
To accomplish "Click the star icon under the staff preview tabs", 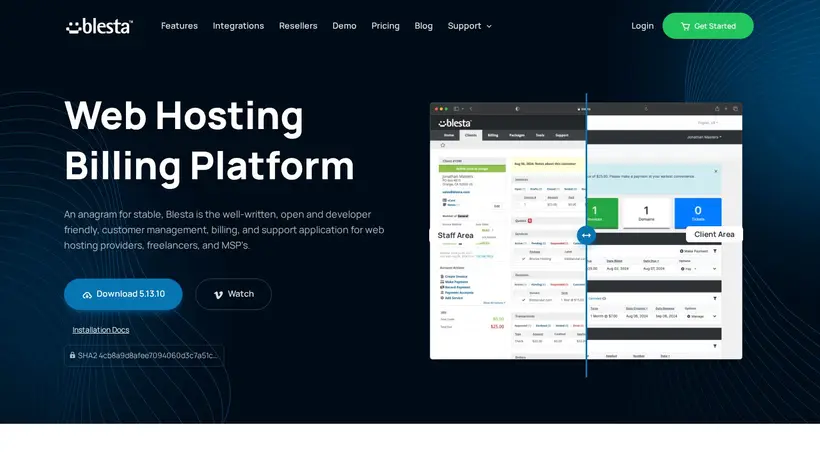I will [x=443, y=145].
